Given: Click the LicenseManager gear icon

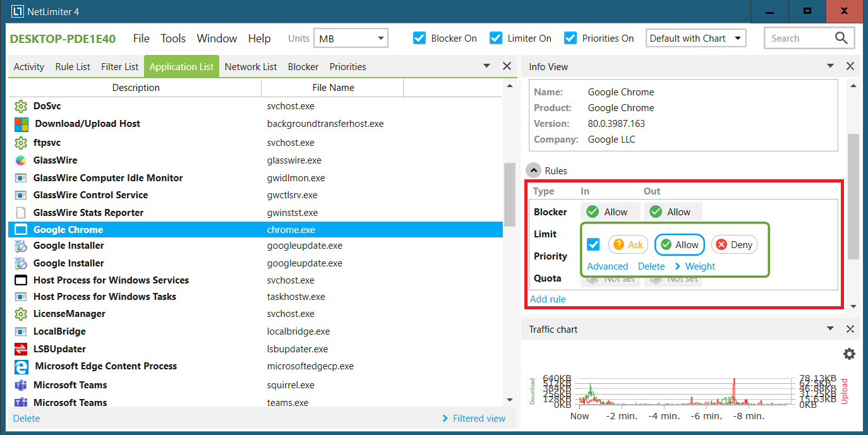Looking at the screenshot, I should 21,314.
